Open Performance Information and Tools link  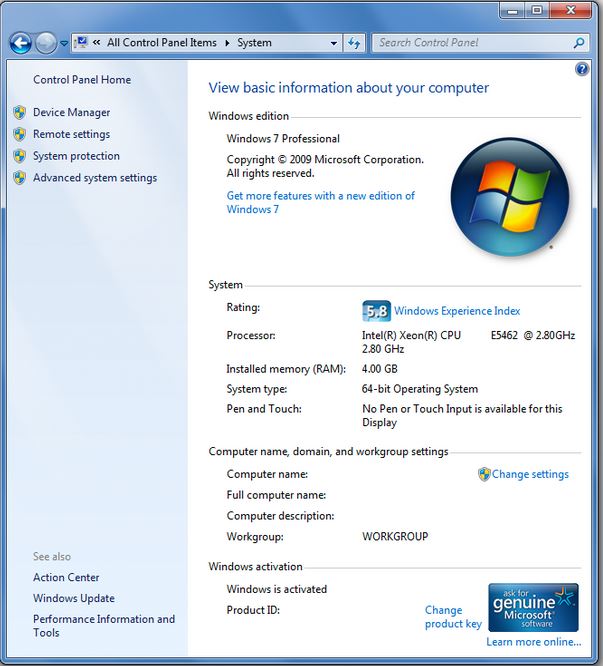(x=104, y=626)
